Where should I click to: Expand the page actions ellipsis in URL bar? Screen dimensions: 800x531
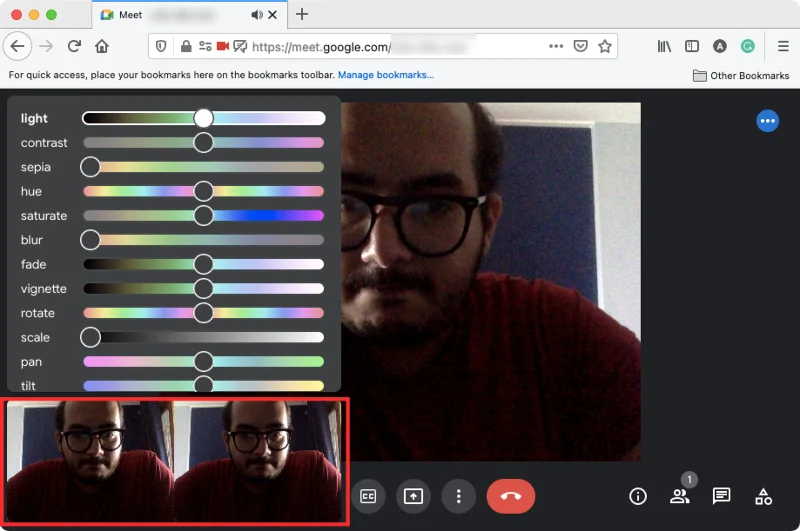point(556,46)
